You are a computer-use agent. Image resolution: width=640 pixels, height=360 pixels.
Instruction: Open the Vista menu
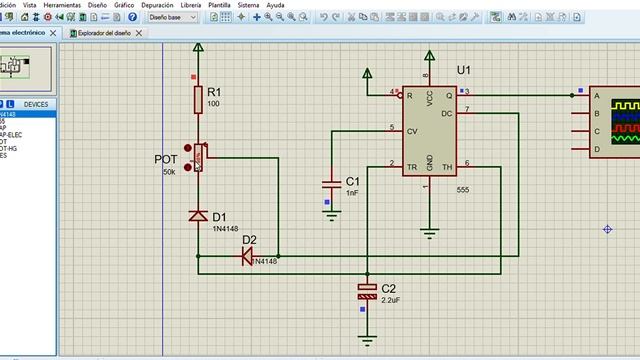(29, 5)
